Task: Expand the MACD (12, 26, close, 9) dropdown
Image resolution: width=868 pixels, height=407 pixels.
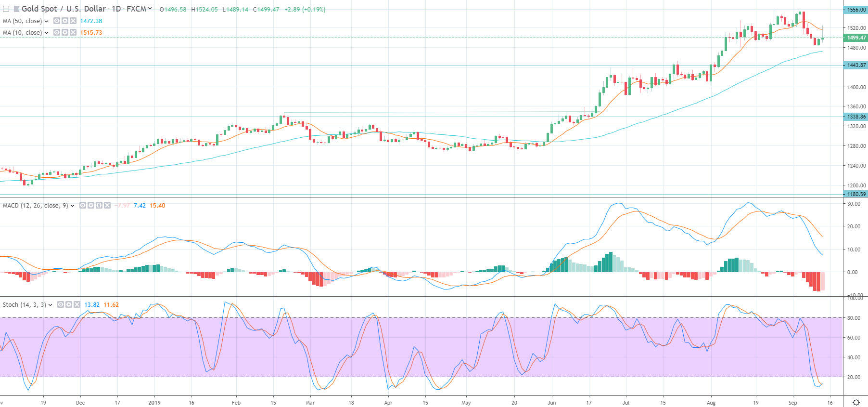Action: click(73, 206)
